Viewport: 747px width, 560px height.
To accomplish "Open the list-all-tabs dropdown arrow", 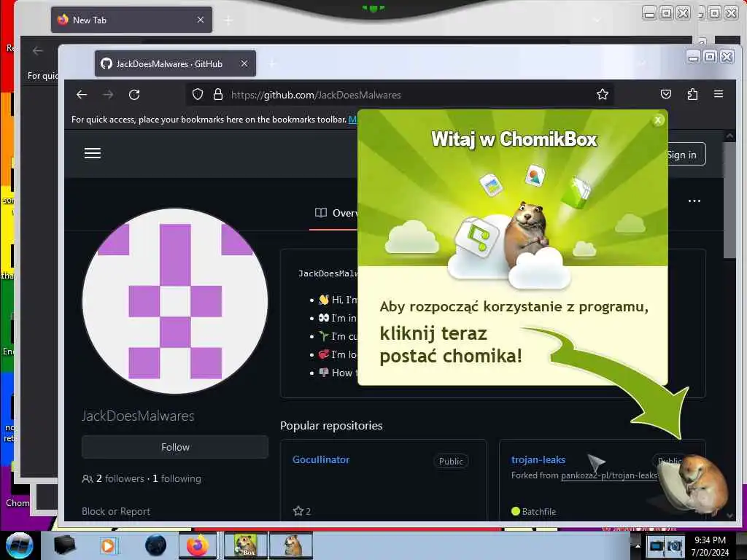I will (x=642, y=63).
